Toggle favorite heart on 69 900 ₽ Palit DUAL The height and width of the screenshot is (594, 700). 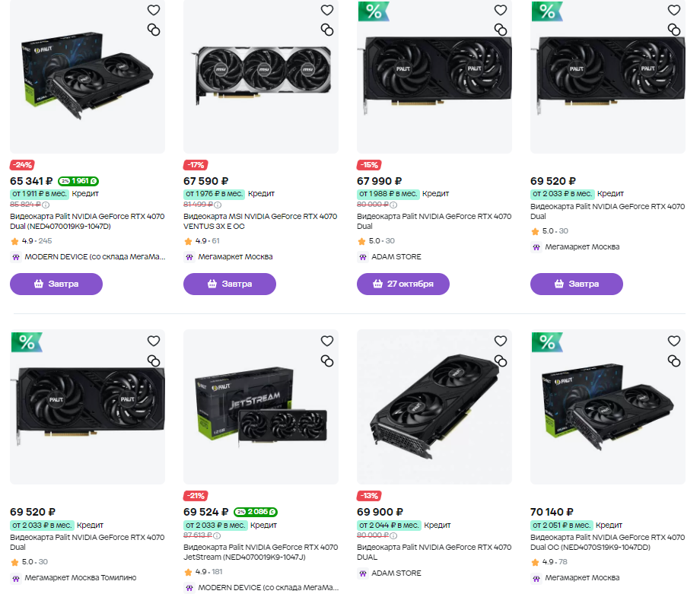(501, 341)
